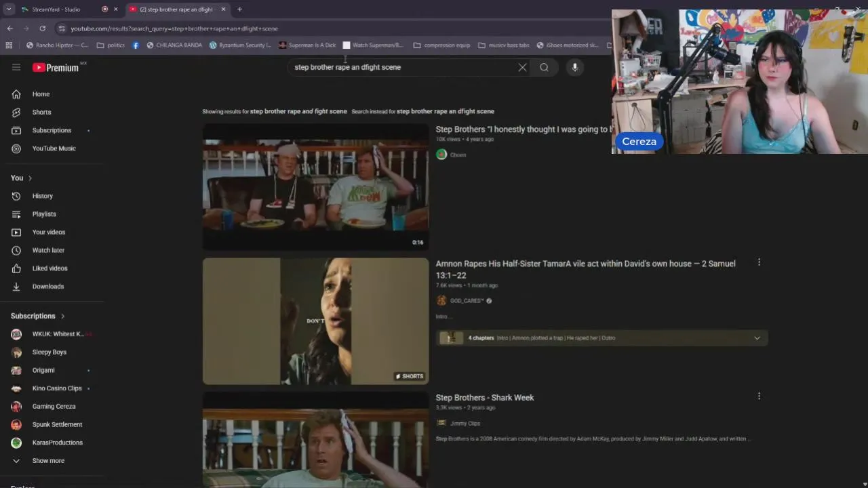868x488 pixels.
Task: Close the StreamYard - Studio tab
Action: tap(115, 9)
